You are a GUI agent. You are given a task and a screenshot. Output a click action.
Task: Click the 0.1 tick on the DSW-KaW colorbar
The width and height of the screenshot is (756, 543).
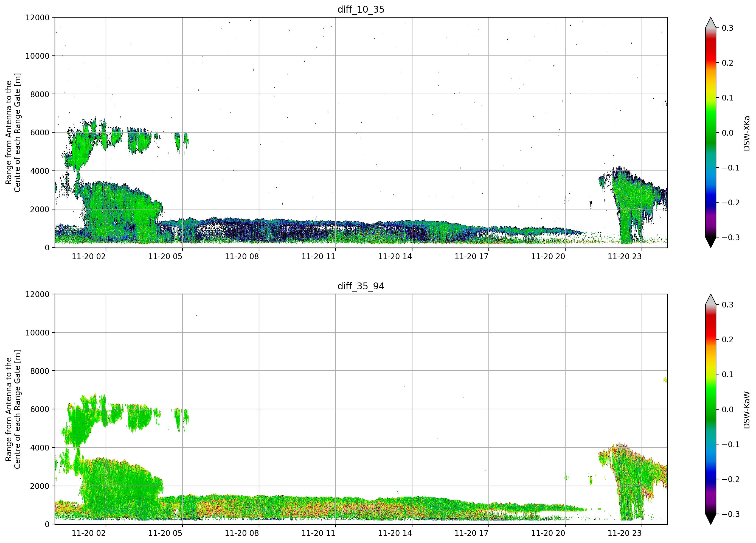coord(728,375)
